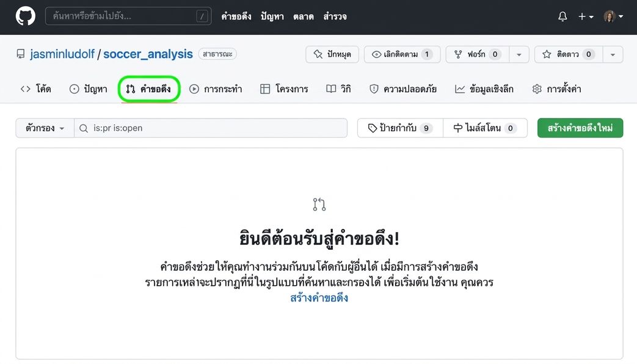The height and width of the screenshot is (364, 637).
Task: Click the สาธารณะ visibility badge
Action: coord(217,54)
